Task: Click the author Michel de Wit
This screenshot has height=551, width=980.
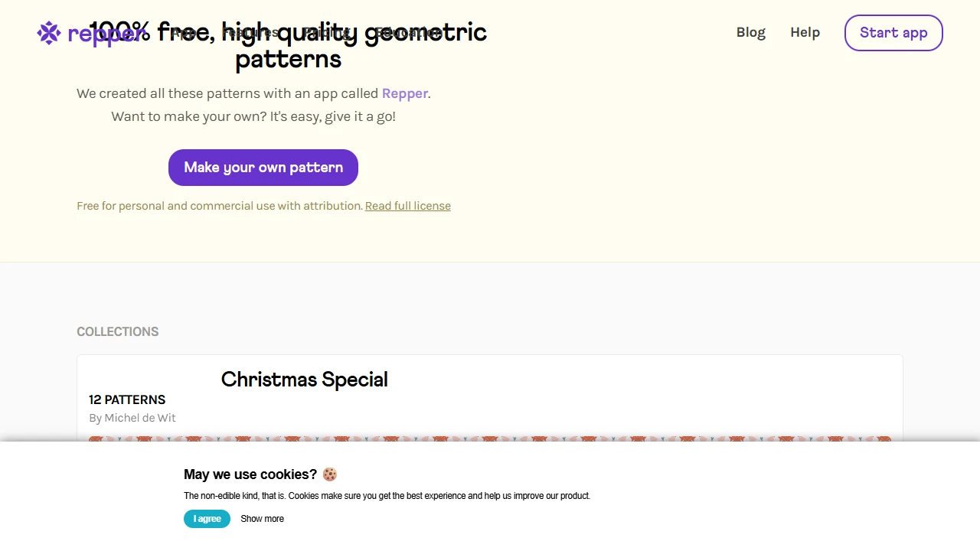Action: (x=132, y=418)
